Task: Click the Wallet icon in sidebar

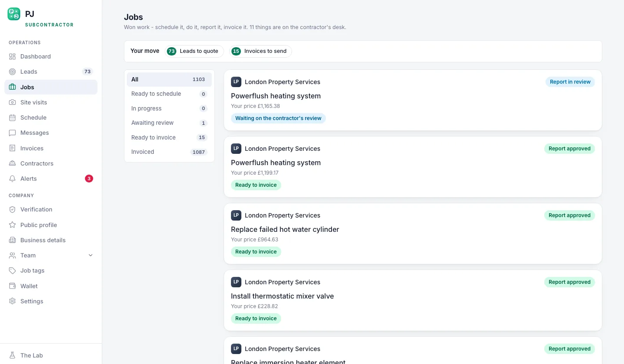Action: coord(12,286)
